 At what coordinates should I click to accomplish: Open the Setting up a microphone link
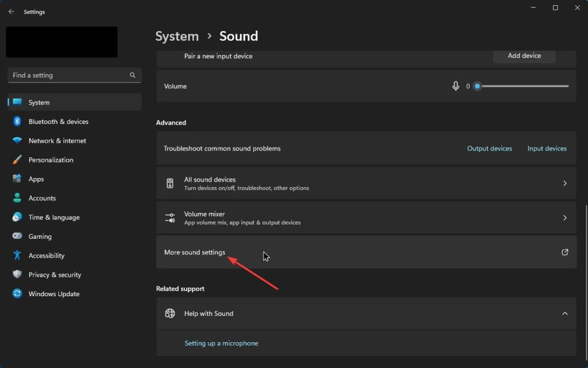(x=221, y=343)
